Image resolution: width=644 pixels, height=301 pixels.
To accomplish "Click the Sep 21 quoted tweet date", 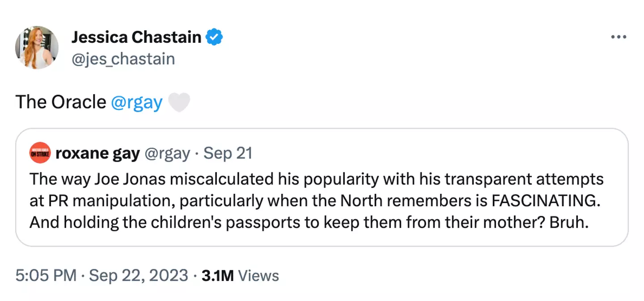I will tap(228, 154).
